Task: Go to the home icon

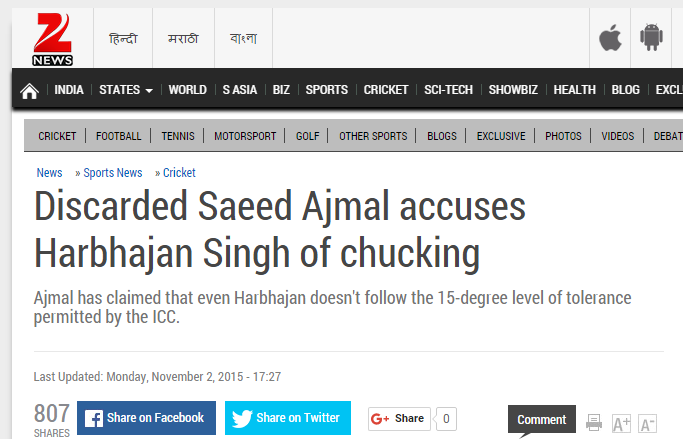Action: pyautogui.click(x=30, y=90)
